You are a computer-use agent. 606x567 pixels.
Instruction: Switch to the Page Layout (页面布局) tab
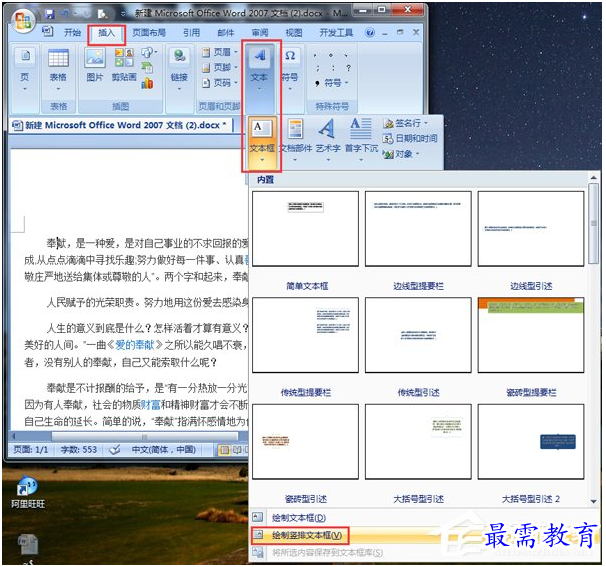click(x=149, y=32)
